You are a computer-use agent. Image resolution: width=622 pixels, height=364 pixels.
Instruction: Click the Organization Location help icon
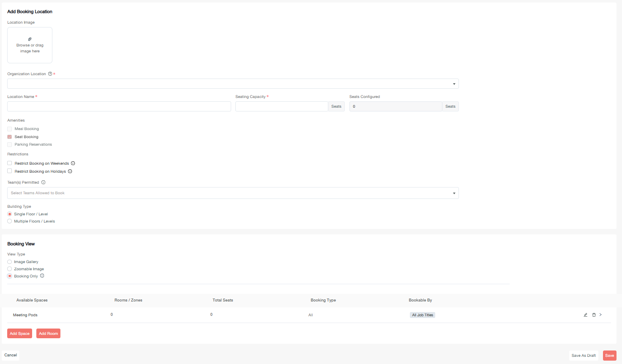[x=50, y=74]
